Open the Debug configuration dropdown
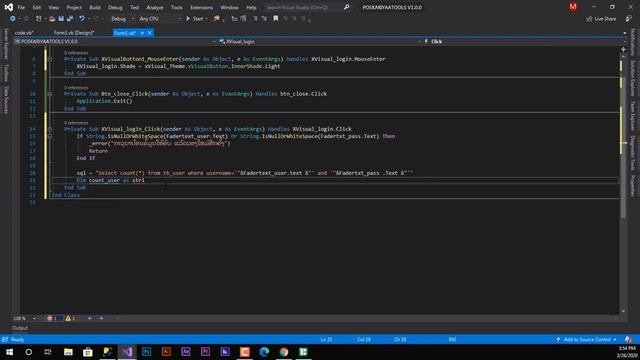Image resolution: width=640 pixels, height=360 pixels. point(122,19)
